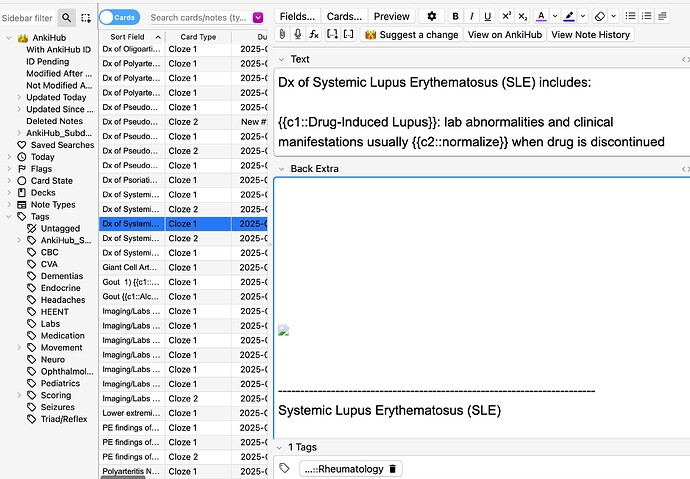Click the superscript formatting icon
The height and width of the screenshot is (479, 690).
point(507,16)
